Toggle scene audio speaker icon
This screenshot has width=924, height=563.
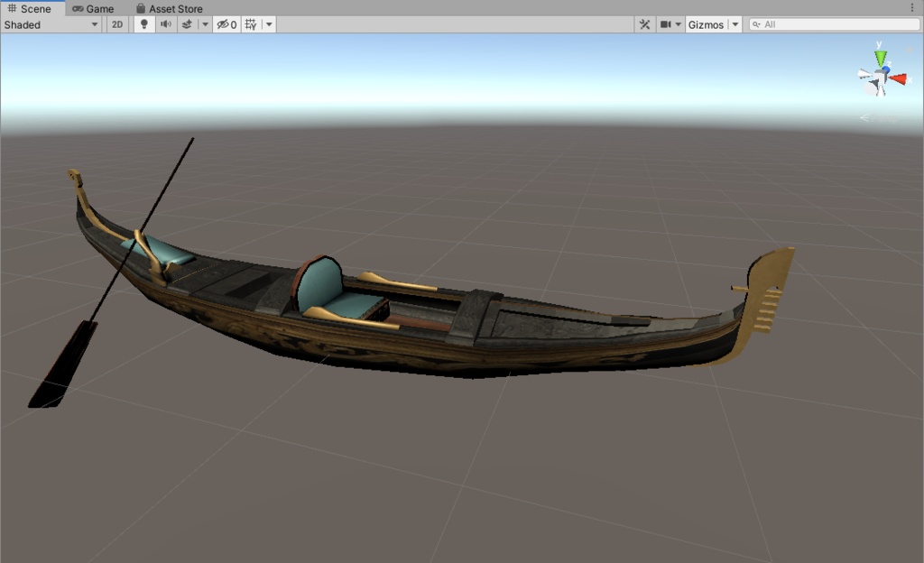tap(166, 24)
